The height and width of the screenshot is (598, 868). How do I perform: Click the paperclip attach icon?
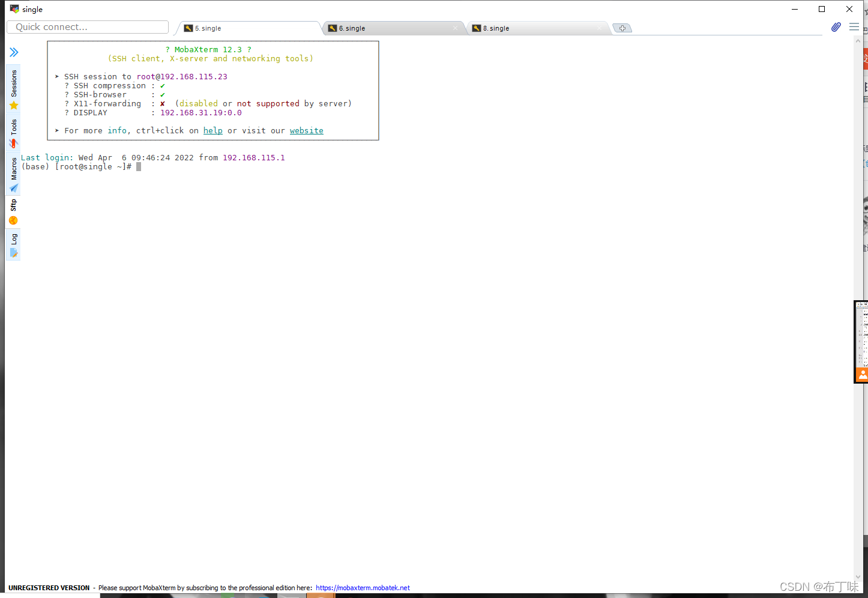point(836,27)
